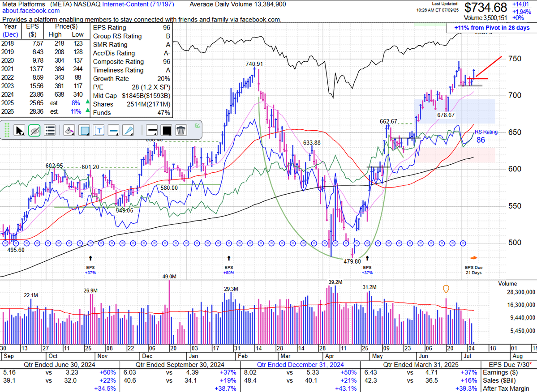537x392 pixels.
Task: Click the 678.67 price label
Action: 446,115
